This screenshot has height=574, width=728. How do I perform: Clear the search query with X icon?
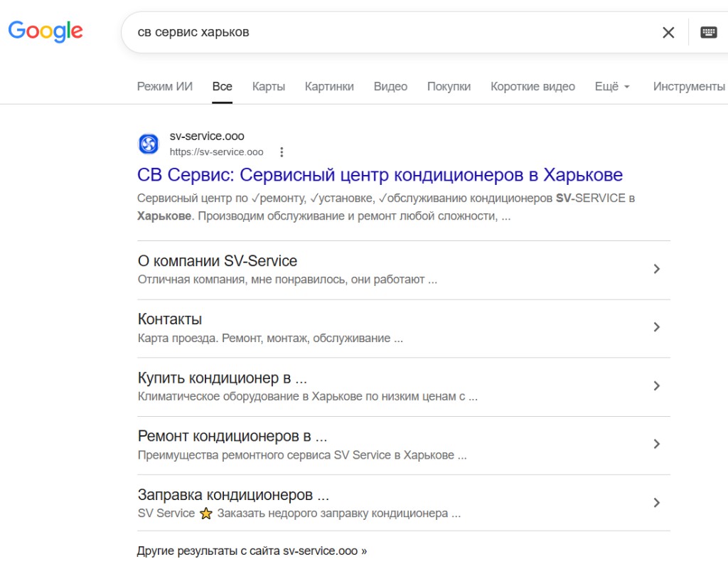click(668, 33)
